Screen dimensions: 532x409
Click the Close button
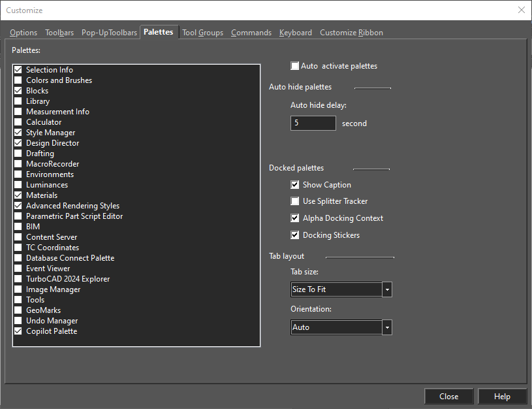448,397
